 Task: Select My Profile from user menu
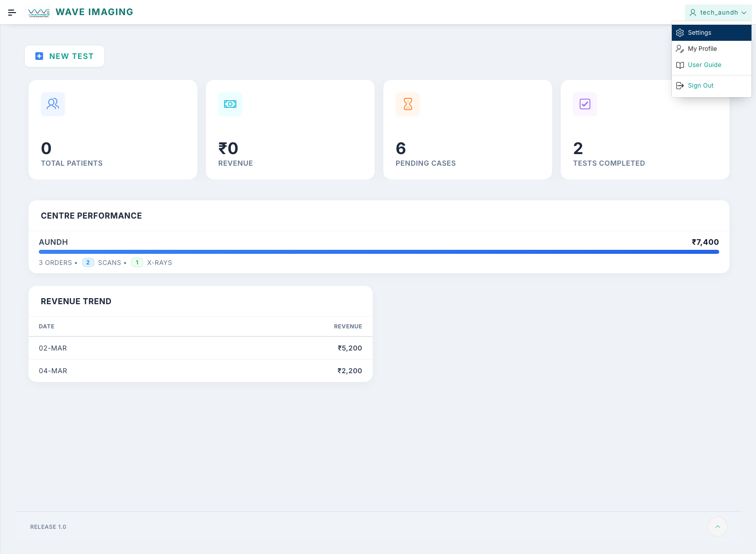pos(702,49)
